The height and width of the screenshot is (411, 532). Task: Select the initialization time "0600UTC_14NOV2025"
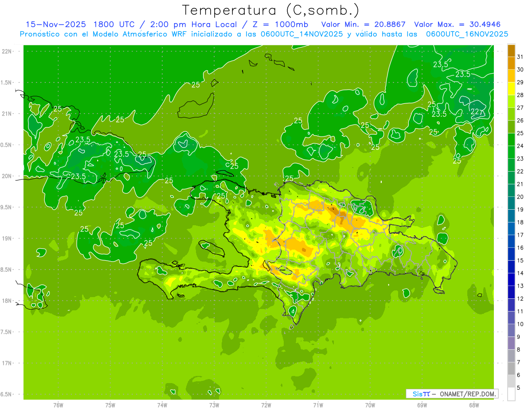coord(301,34)
